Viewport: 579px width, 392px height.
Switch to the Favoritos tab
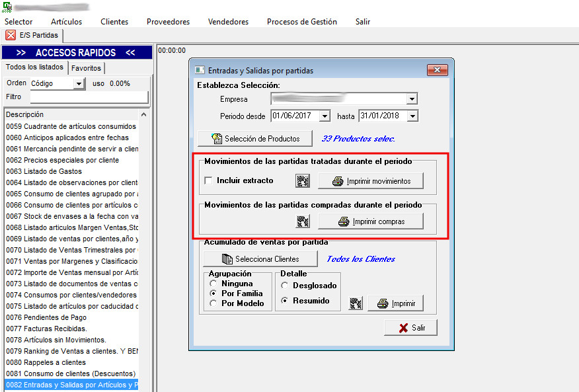86,68
